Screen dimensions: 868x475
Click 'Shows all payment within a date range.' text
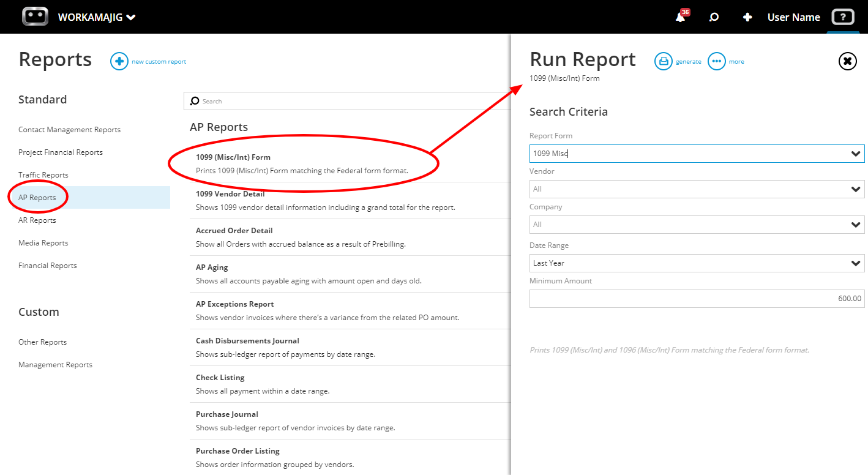[x=263, y=391]
